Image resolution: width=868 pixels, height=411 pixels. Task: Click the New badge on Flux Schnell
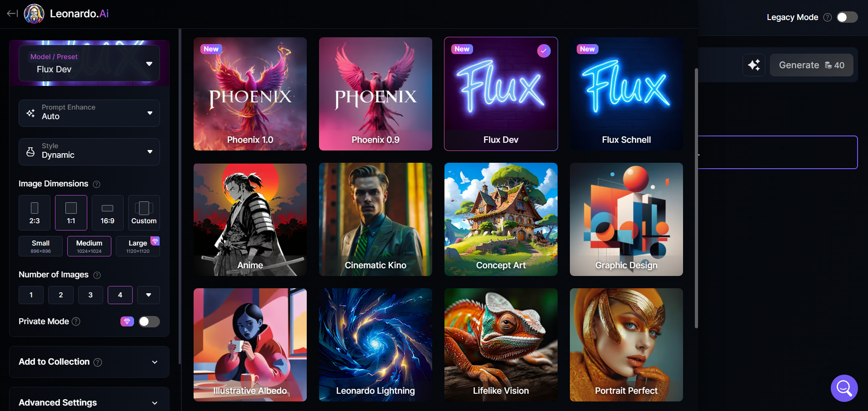click(588, 49)
